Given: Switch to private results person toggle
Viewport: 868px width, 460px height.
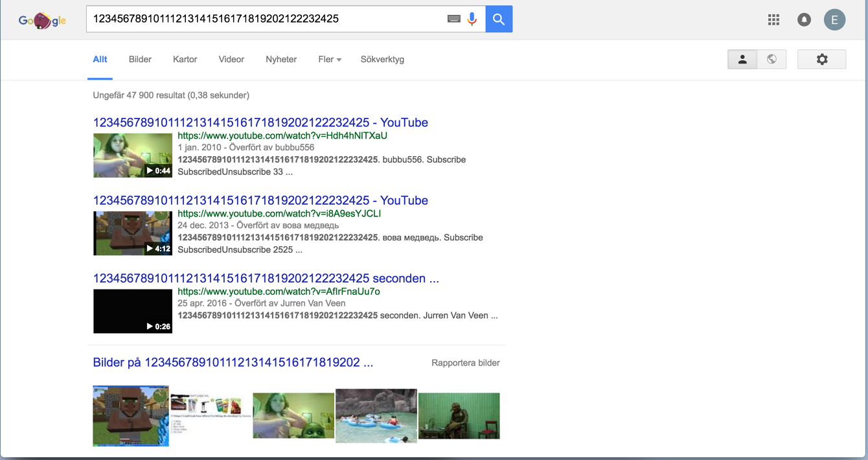Looking at the screenshot, I should [x=742, y=60].
